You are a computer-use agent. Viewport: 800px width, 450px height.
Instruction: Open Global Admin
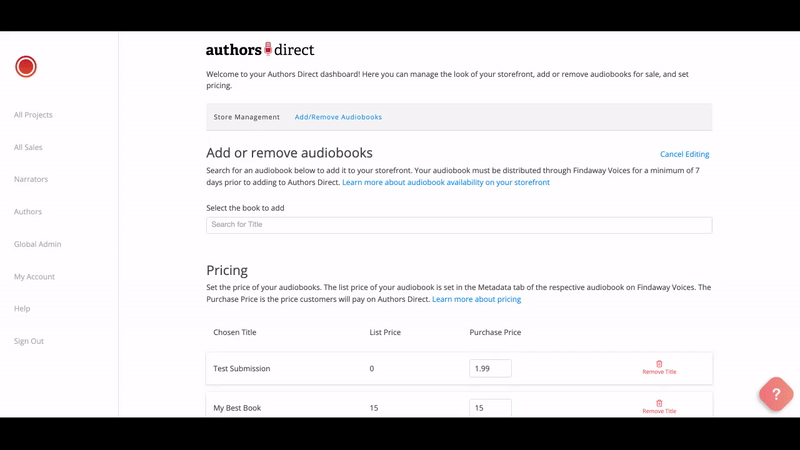click(37, 244)
